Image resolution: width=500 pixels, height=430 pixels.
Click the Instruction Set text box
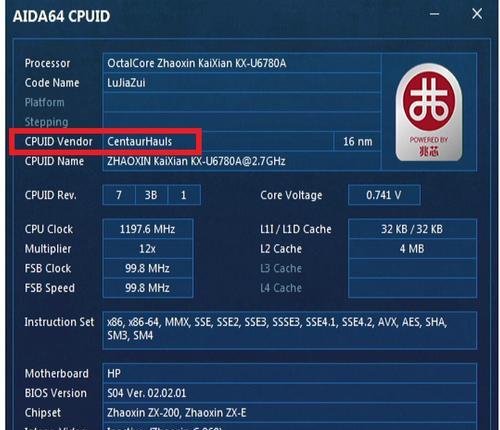pyautogui.click(x=290, y=331)
